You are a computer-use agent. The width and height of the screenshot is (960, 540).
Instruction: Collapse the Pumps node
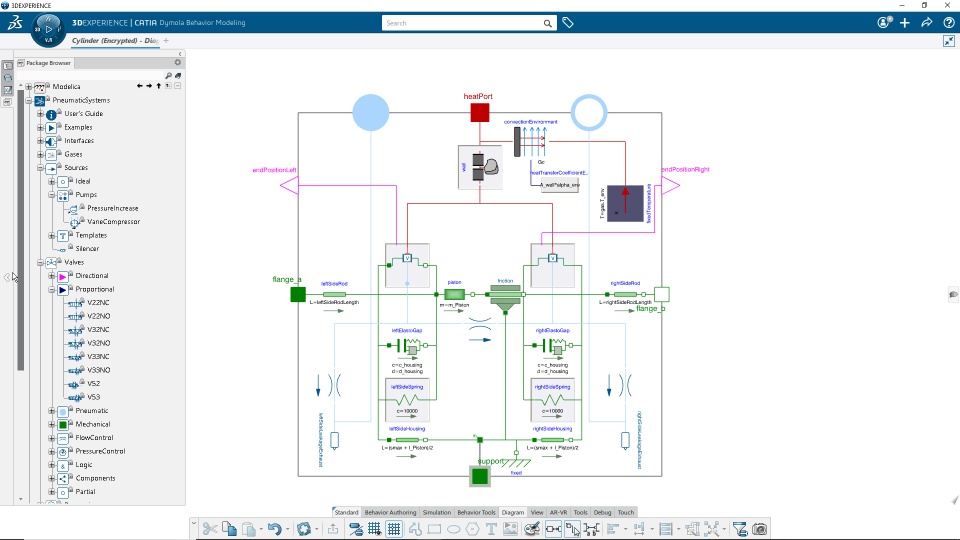52,195
